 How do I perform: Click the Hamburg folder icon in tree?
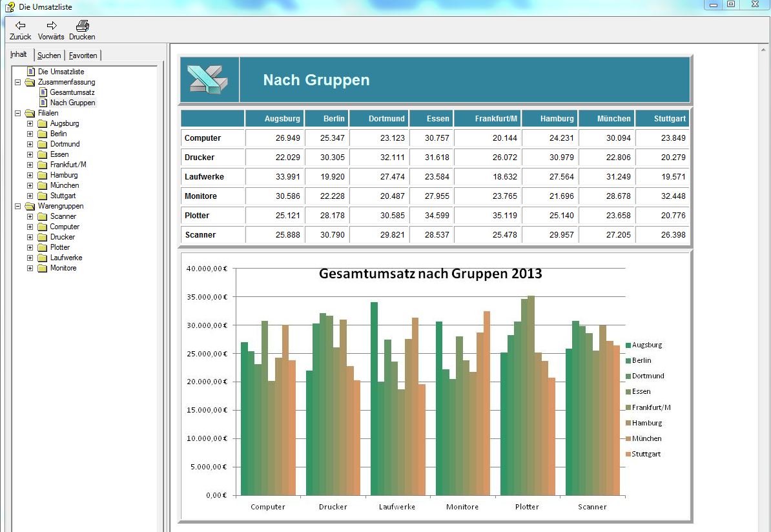coord(43,175)
